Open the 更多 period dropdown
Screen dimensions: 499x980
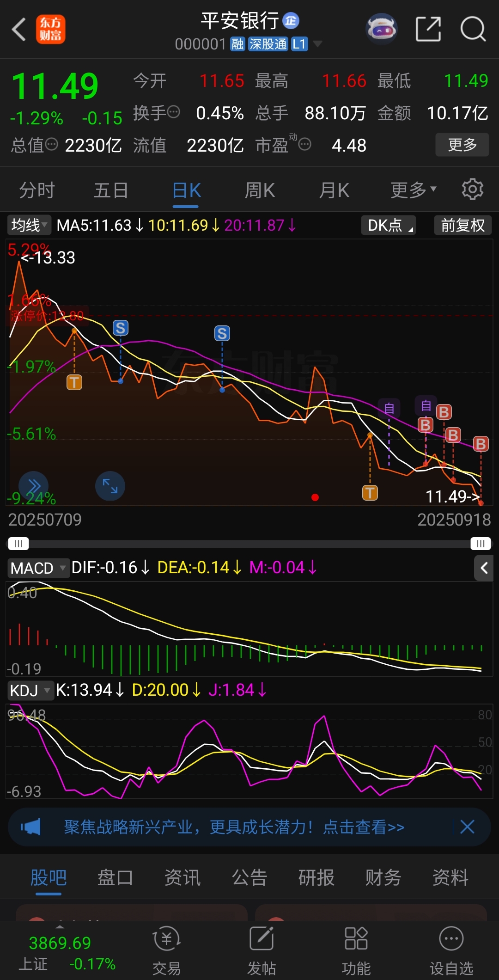[x=414, y=190]
